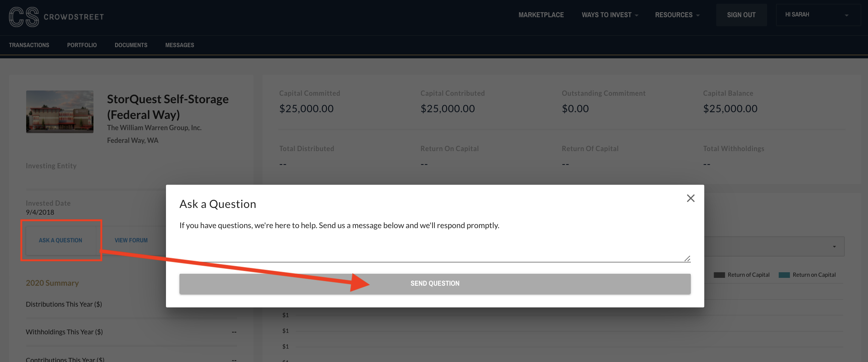
Task: Switch to the Transactions tab
Action: (29, 45)
